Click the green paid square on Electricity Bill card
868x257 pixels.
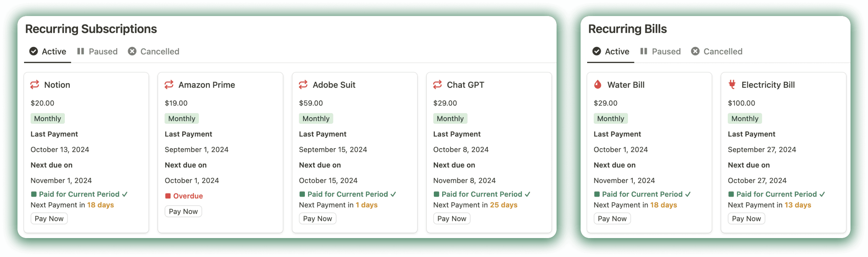click(731, 194)
